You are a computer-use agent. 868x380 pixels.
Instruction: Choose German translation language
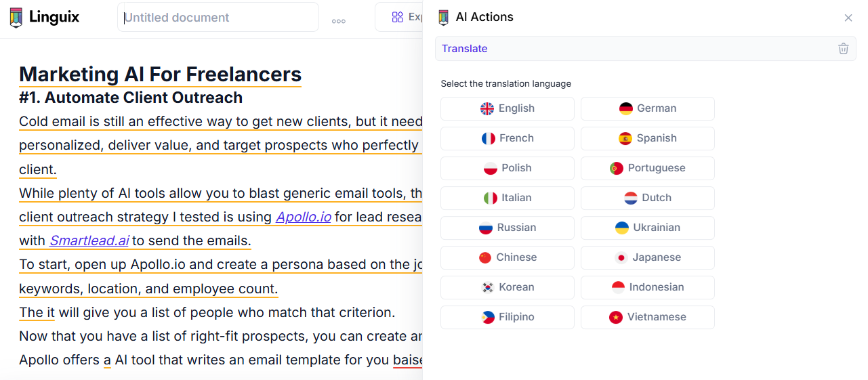tap(647, 108)
